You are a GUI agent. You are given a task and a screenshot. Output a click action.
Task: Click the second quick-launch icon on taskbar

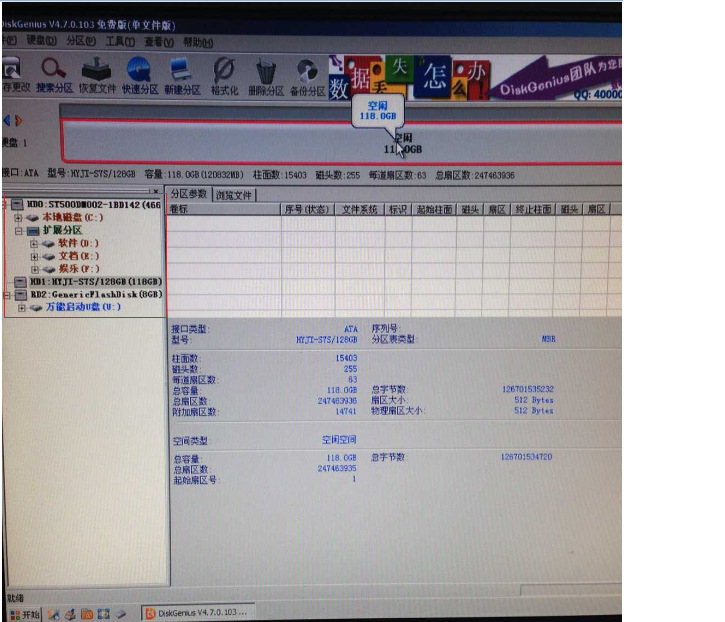70,615
